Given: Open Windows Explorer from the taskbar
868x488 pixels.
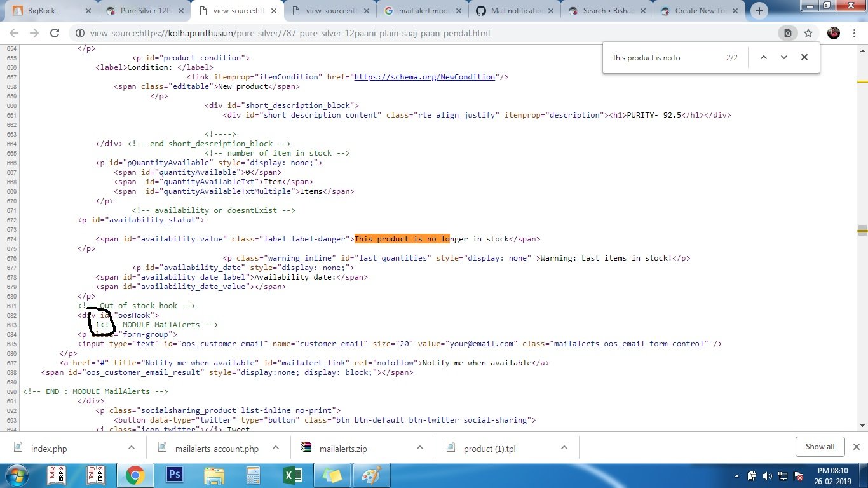Looking at the screenshot, I should point(214,475).
